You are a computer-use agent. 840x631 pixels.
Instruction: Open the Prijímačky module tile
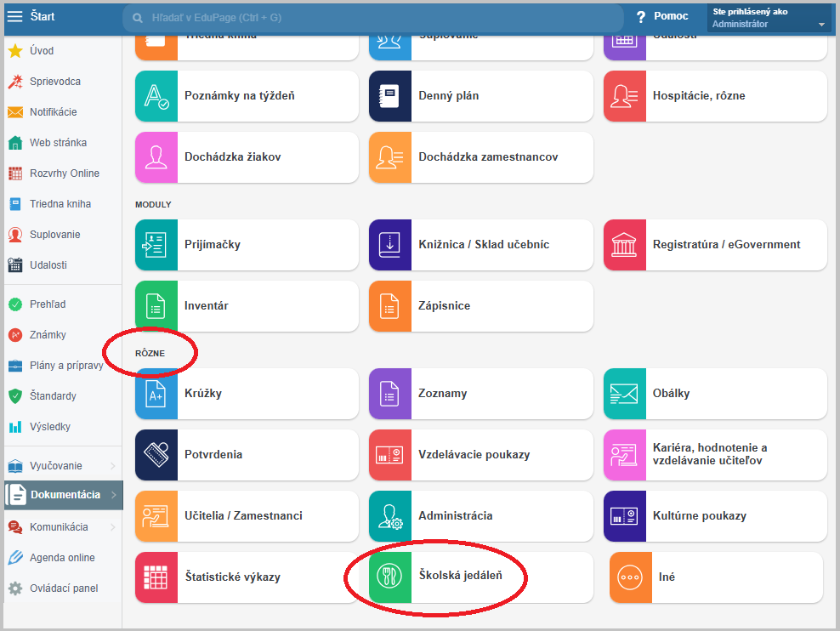pyautogui.click(x=247, y=244)
